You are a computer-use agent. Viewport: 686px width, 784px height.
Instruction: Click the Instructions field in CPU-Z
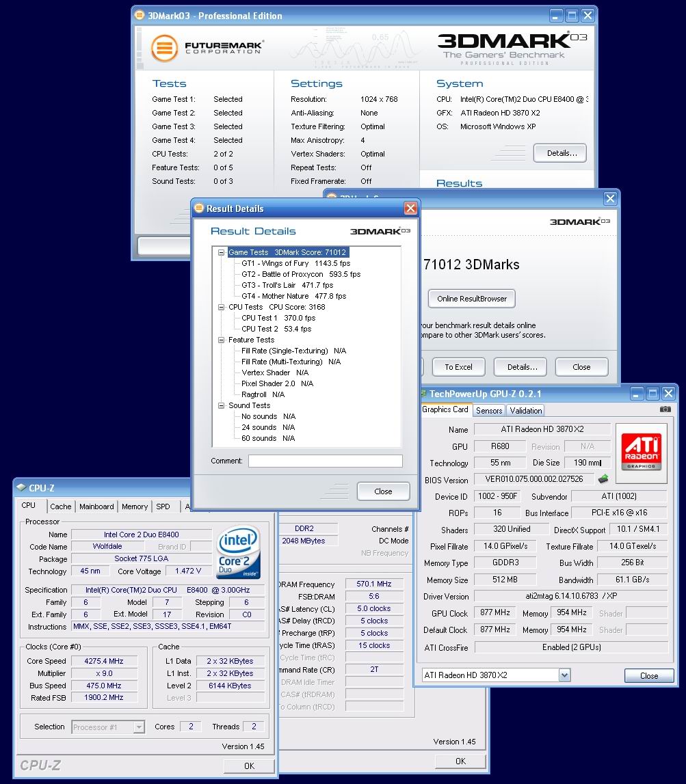[168, 627]
